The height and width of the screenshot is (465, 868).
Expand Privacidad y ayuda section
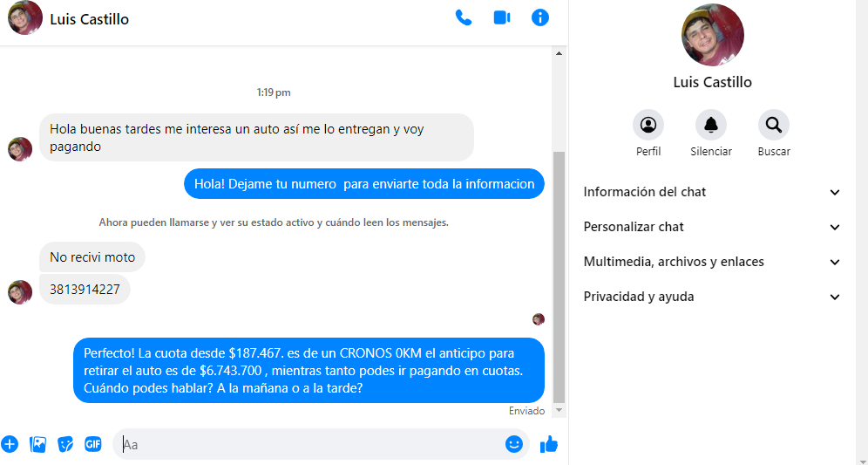point(712,297)
